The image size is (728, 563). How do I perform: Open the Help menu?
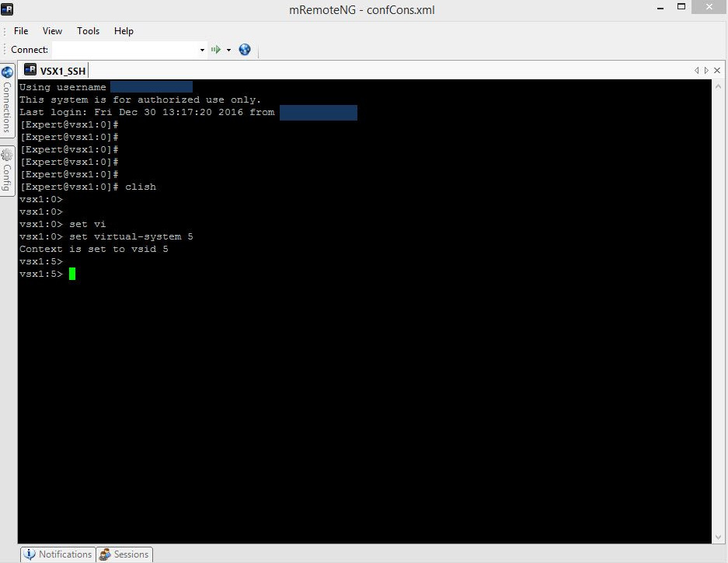click(124, 31)
